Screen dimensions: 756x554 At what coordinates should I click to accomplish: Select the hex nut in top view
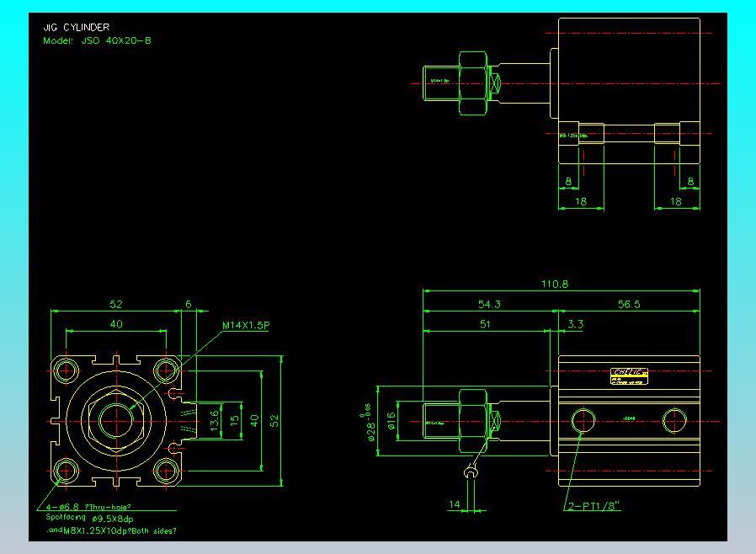[x=473, y=83]
